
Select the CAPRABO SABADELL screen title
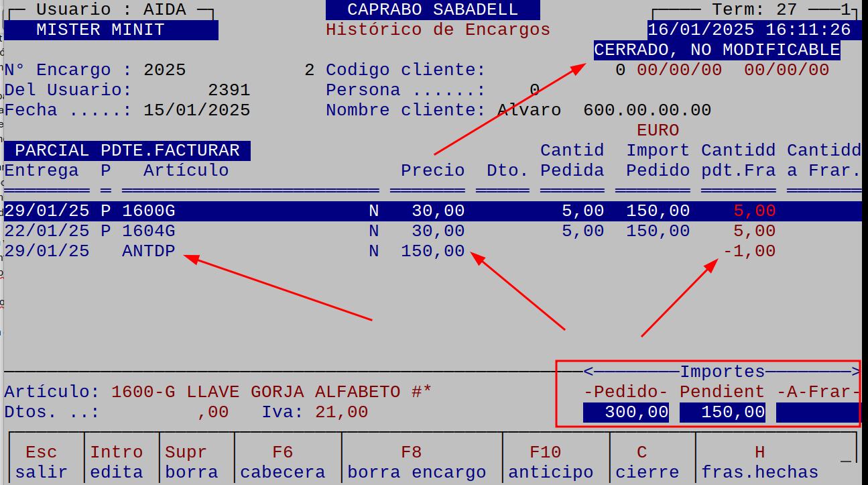(x=432, y=9)
